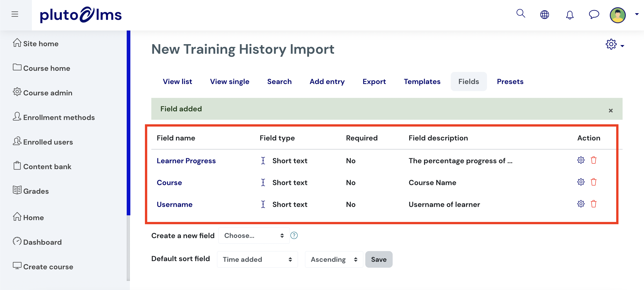Open help for Create a new field

[x=294, y=235]
